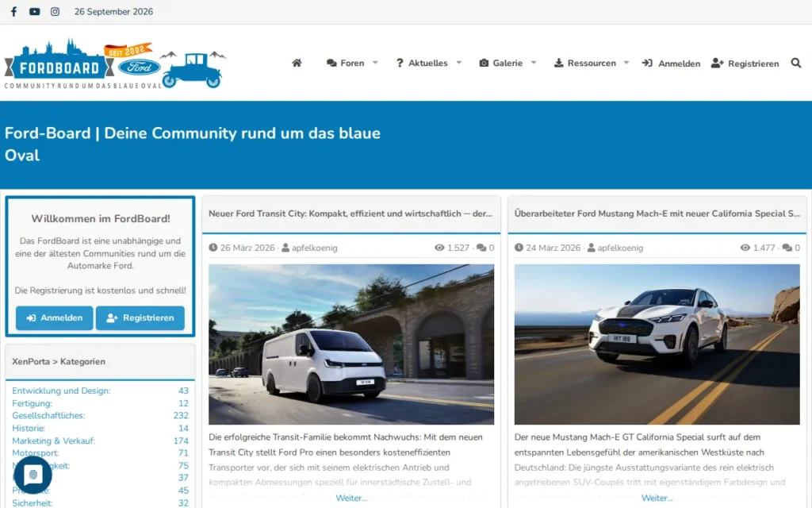Viewport: 812px width, 508px height.
Task: Open the Instagram profile icon
Action: coord(55,11)
